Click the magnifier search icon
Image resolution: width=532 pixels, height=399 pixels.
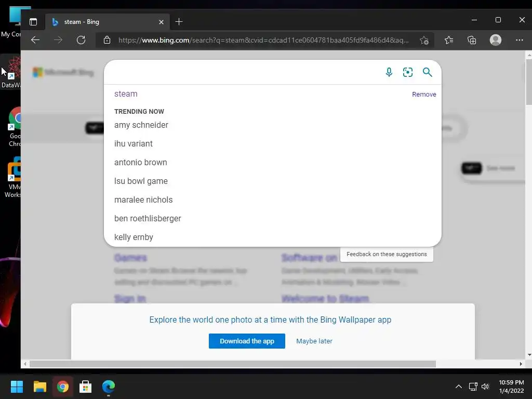(427, 72)
